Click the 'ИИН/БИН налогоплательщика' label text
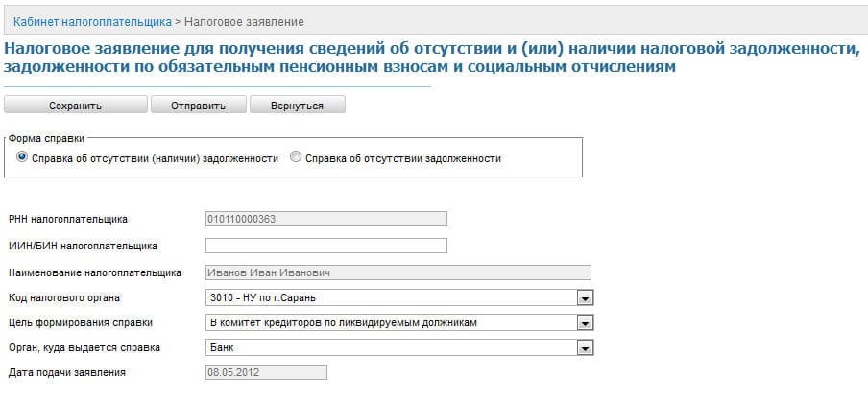Viewport: 868px width, 402px height. [x=83, y=247]
